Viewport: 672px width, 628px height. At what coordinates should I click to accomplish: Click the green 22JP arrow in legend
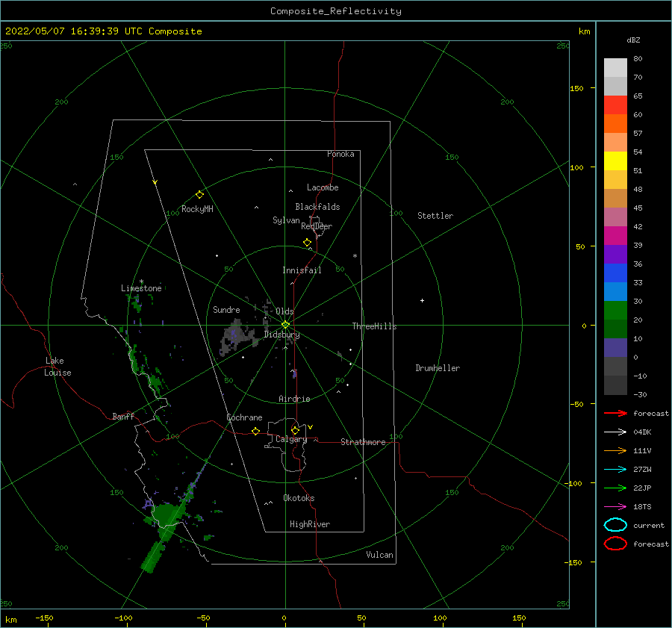tap(615, 488)
